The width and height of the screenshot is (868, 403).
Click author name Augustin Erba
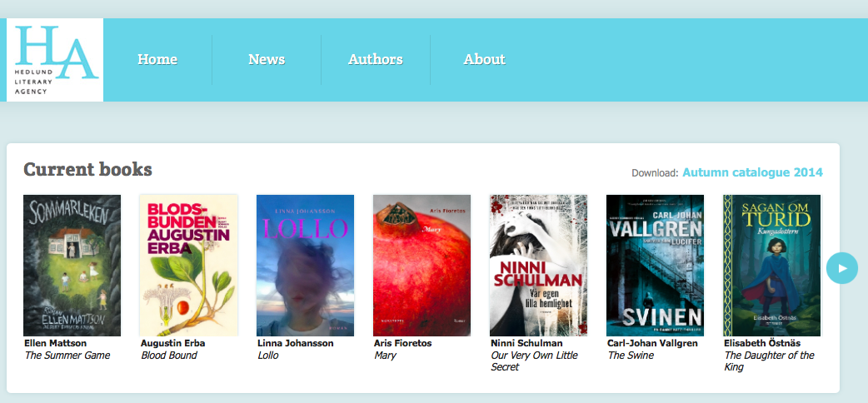click(172, 343)
